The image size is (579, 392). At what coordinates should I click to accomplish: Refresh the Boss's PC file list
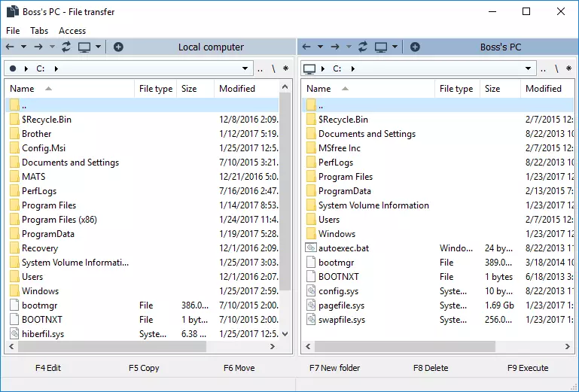tap(363, 47)
